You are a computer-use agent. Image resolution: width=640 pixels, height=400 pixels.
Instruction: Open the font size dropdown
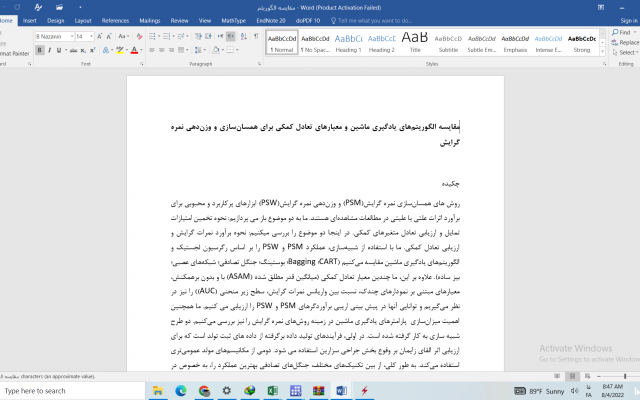click(91, 36)
